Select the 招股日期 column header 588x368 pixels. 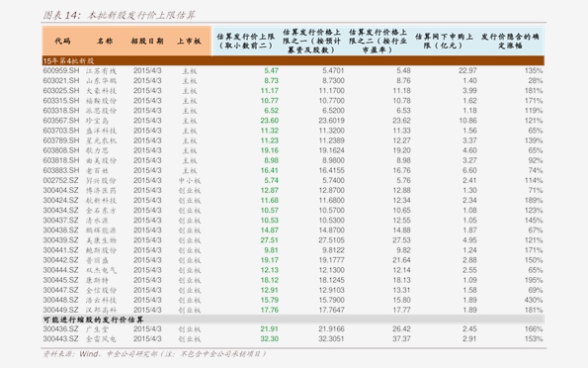147,41
